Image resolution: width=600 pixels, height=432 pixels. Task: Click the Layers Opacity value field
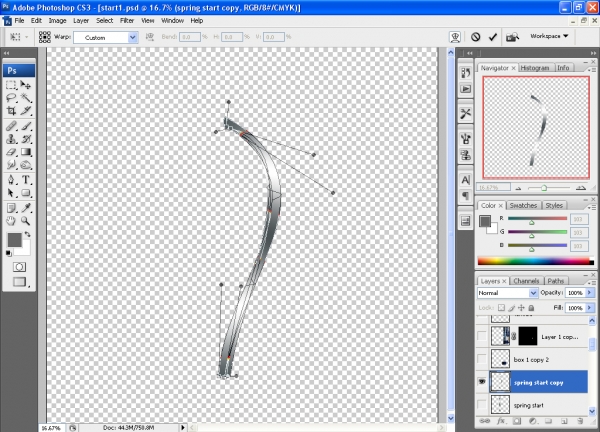pyautogui.click(x=575, y=293)
